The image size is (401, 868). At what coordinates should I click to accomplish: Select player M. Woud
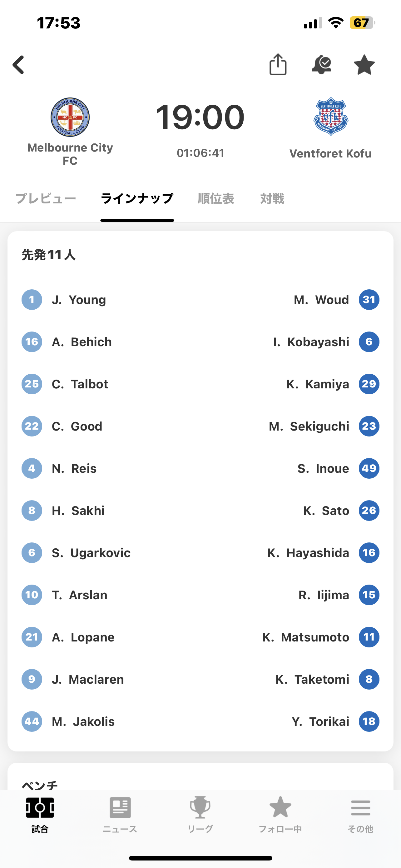pos(321,300)
